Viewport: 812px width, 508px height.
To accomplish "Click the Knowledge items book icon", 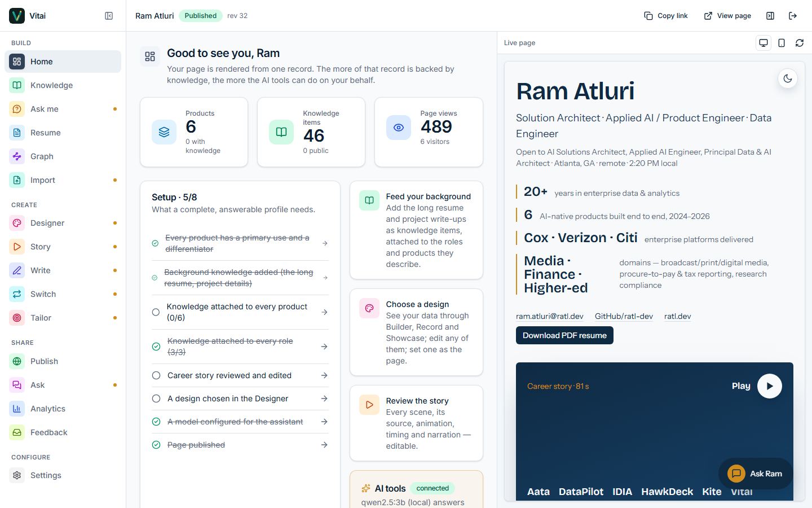I will click(281, 132).
